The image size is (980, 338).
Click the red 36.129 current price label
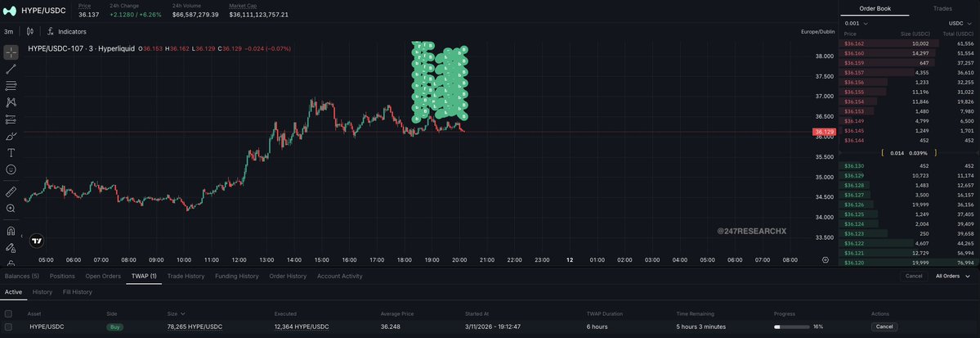pos(825,132)
